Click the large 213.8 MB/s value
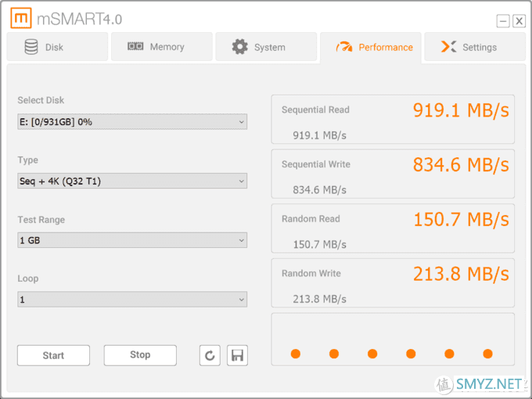 pos(461,274)
